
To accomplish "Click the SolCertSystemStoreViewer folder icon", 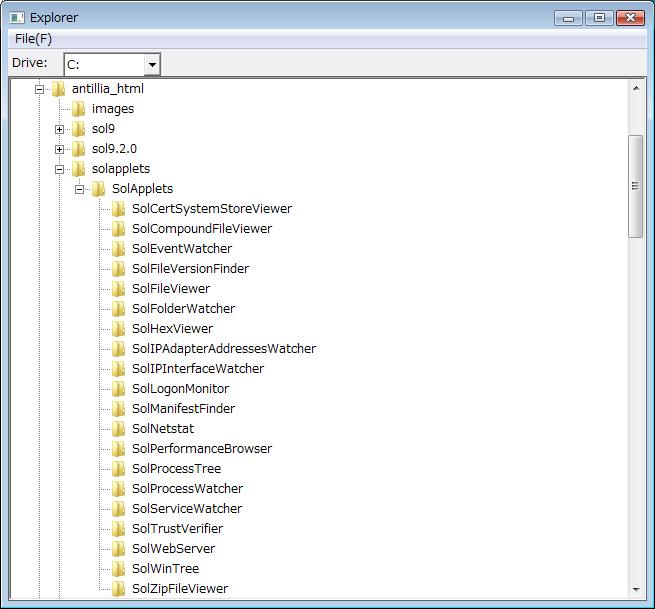I will click(118, 208).
